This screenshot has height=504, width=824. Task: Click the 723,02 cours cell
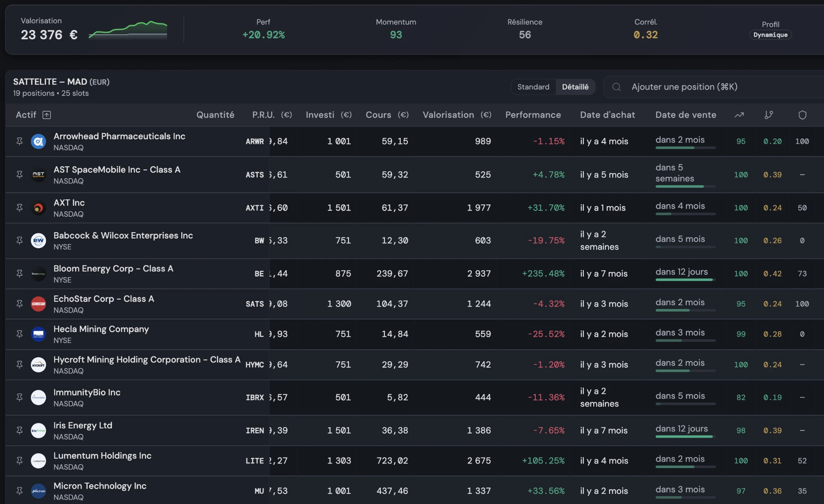coord(392,461)
